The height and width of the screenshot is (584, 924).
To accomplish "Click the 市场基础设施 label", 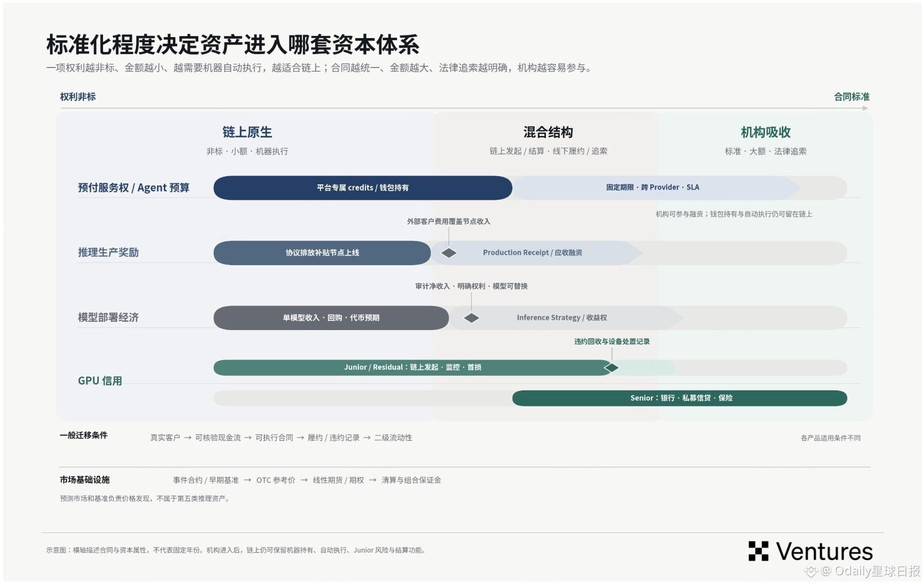I will [x=84, y=480].
